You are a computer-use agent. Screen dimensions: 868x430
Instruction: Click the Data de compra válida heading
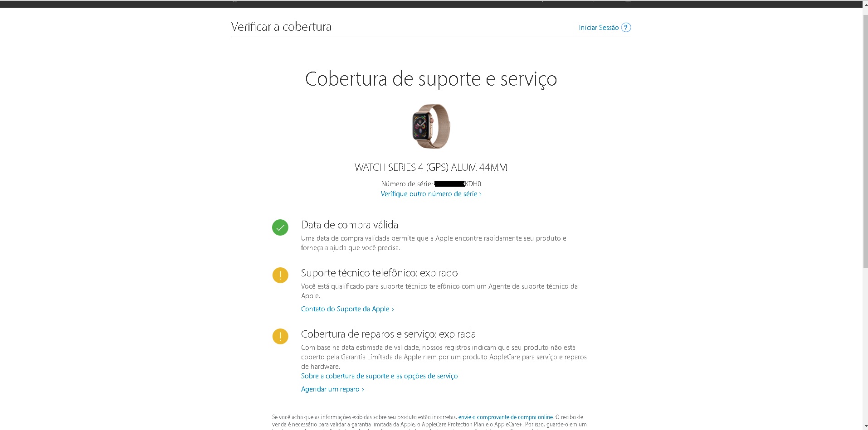(x=350, y=225)
